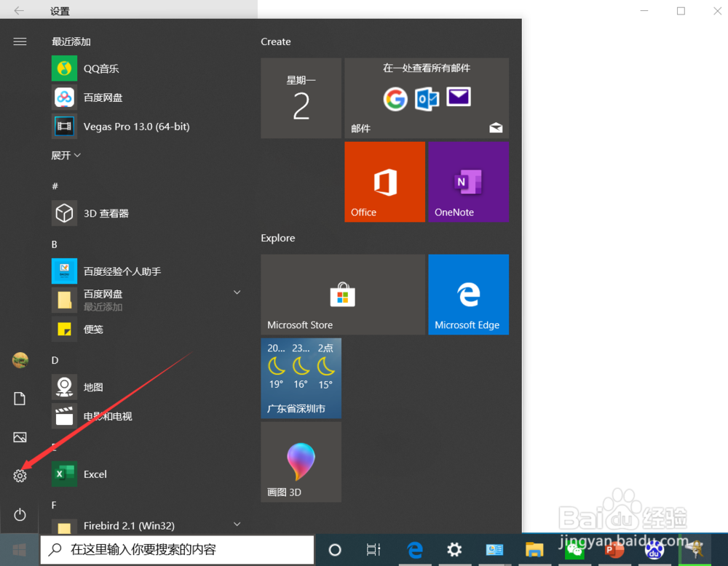Open the OneNote tile
The width and height of the screenshot is (728, 566).
click(x=468, y=182)
